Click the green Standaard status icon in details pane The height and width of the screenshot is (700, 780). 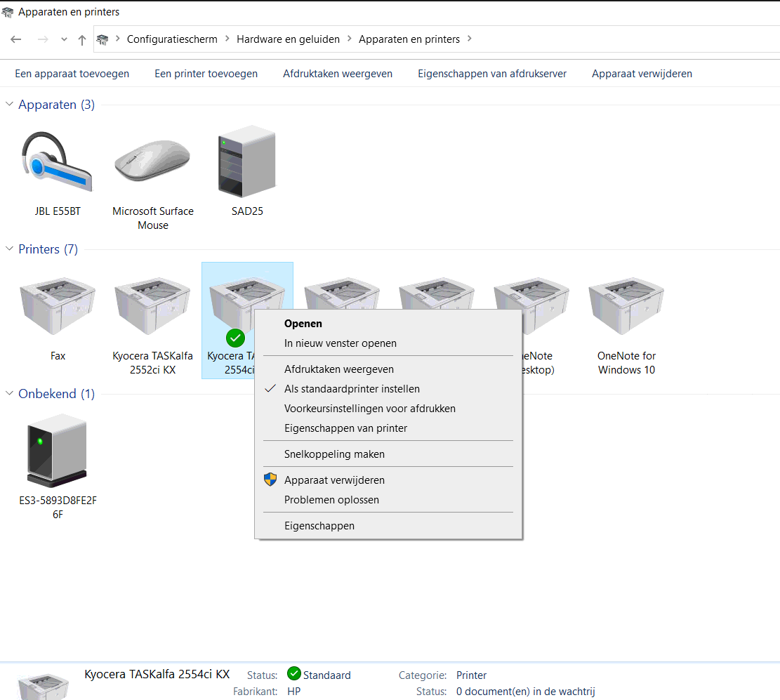294,673
